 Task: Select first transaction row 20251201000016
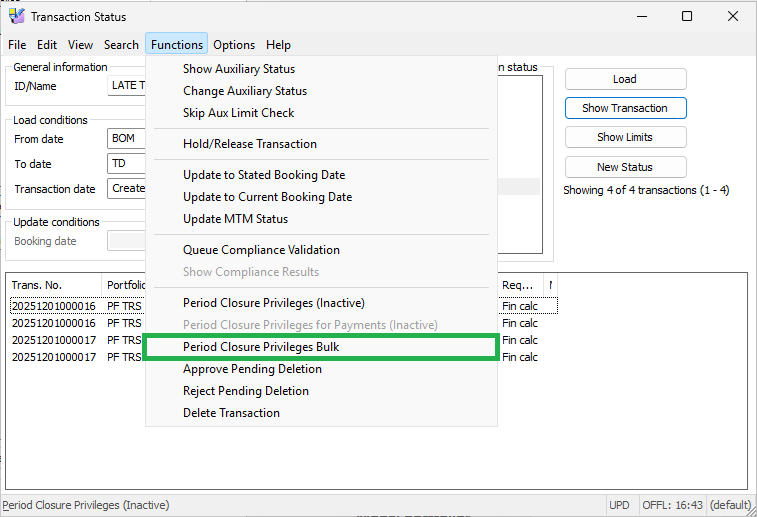click(x=54, y=307)
